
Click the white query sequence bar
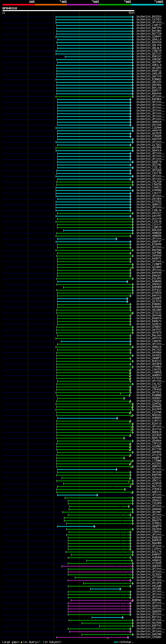pyautogui.click(x=68, y=11)
